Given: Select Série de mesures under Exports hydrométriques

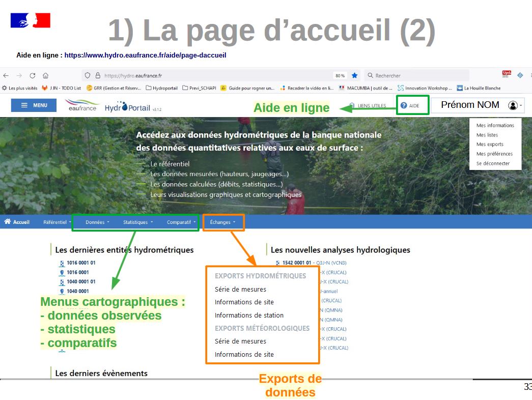Looking at the screenshot, I should click(240, 289).
